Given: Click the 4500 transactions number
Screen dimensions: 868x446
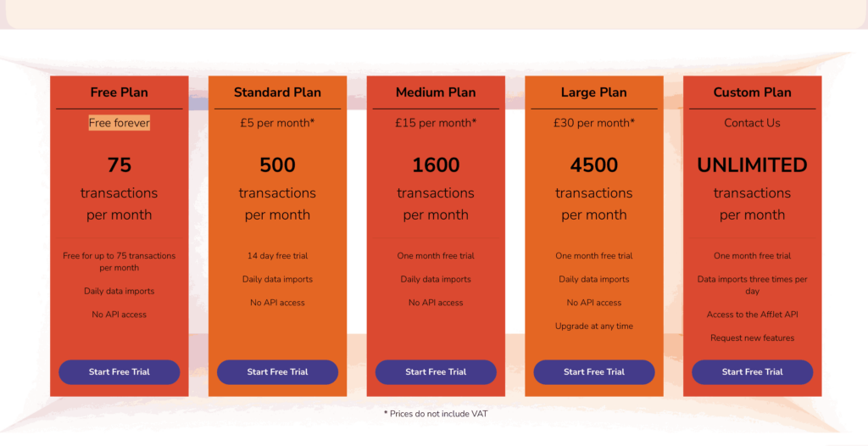Looking at the screenshot, I should [594, 165].
